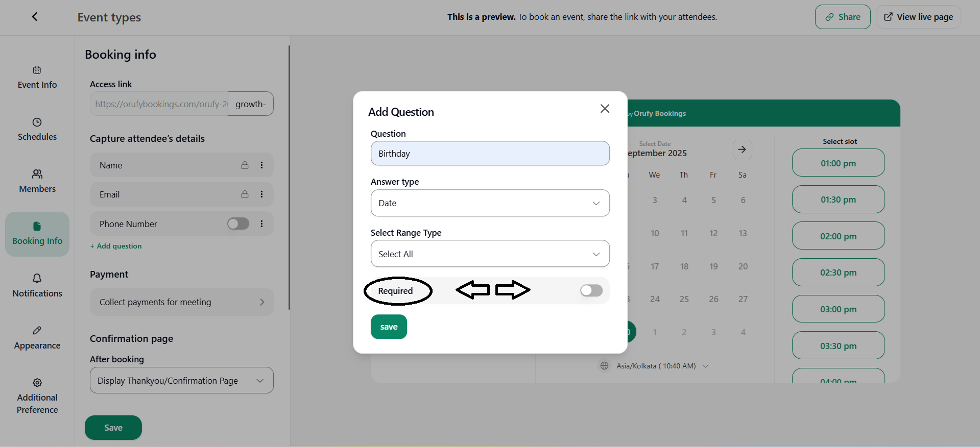Image resolution: width=980 pixels, height=447 pixels.
Task: Enable the Required toggle
Action: coord(591,291)
